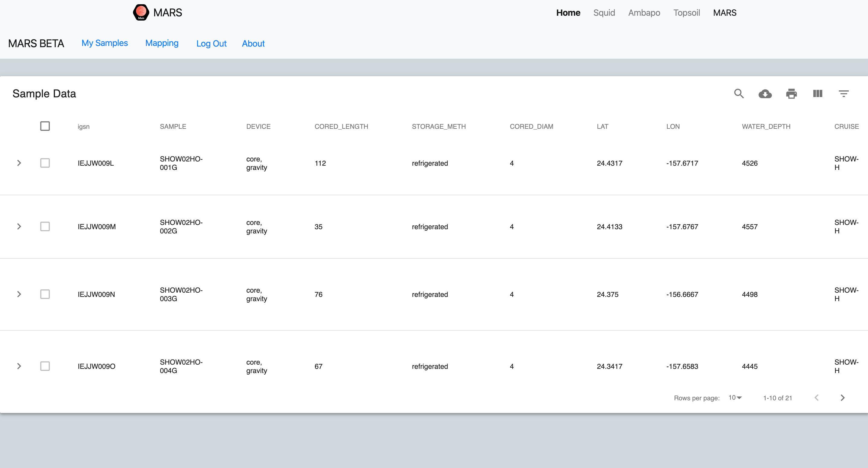The height and width of the screenshot is (468, 868).
Task: Click the 1-10 of 21 pagination text
Action: click(777, 398)
